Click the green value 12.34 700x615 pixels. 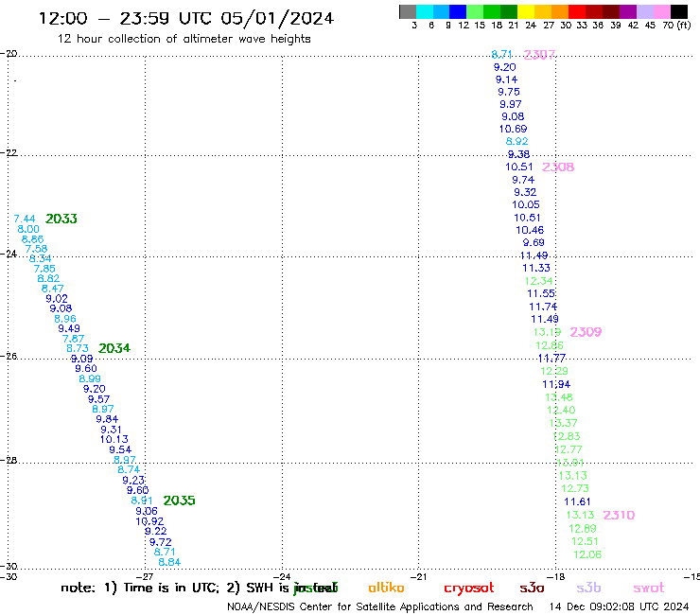point(539,281)
